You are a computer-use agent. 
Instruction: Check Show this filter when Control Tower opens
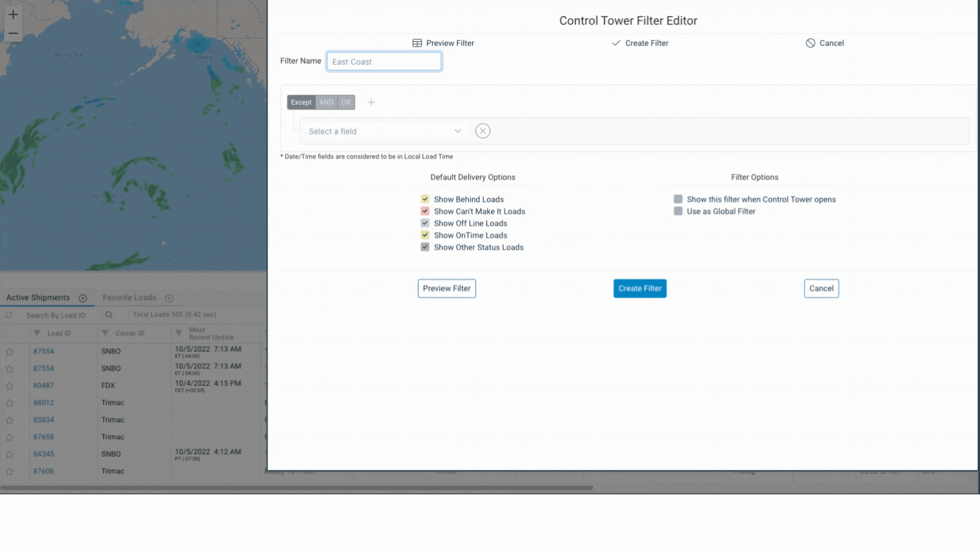pyautogui.click(x=678, y=199)
